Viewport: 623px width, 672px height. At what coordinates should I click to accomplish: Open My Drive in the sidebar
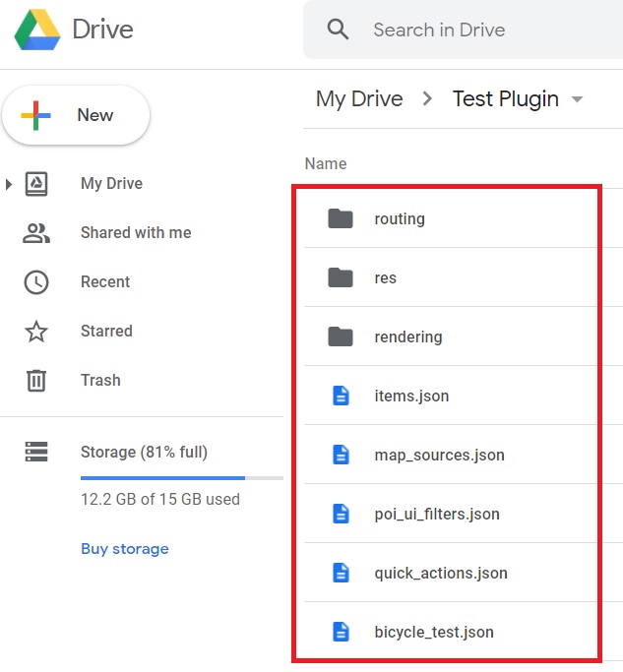pos(111,183)
